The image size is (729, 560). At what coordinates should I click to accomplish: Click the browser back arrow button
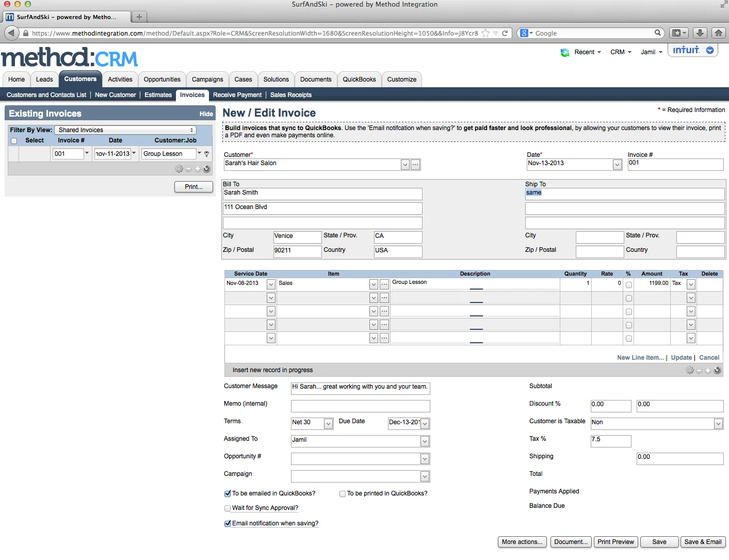click(x=12, y=33)
